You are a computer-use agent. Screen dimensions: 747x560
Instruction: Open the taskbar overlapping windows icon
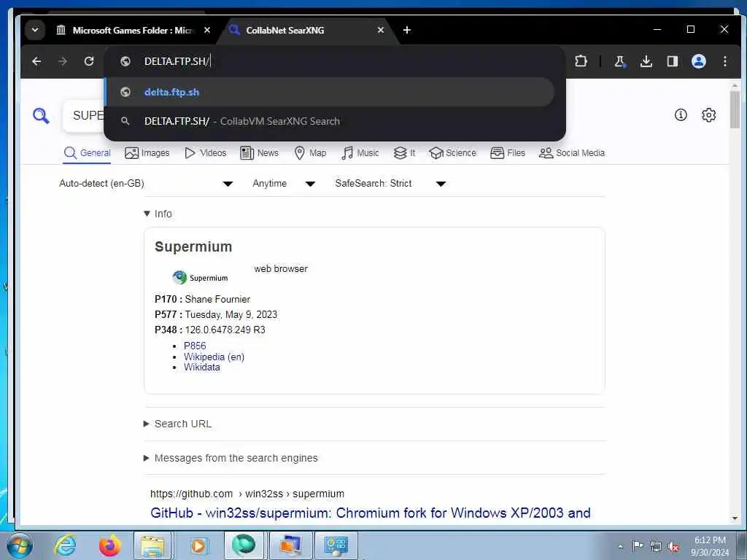[290, 545]
